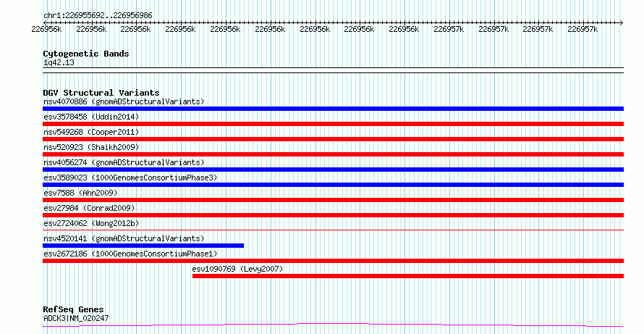Click the DGV Structural Variants track title
Screen dimensions: 644x334
(x=101, y=93)
